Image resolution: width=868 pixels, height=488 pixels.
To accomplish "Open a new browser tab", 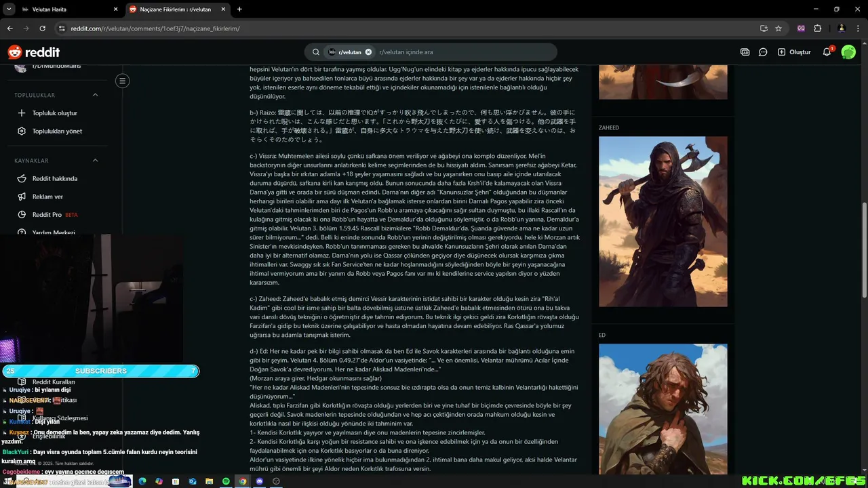I will (x=239, y=9).
